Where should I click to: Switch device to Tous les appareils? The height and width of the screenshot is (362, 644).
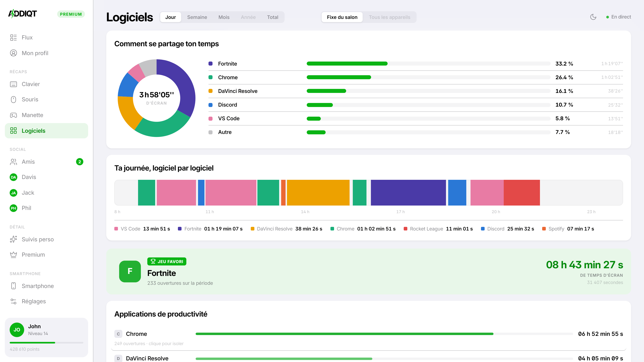click(x=389, y=17)
